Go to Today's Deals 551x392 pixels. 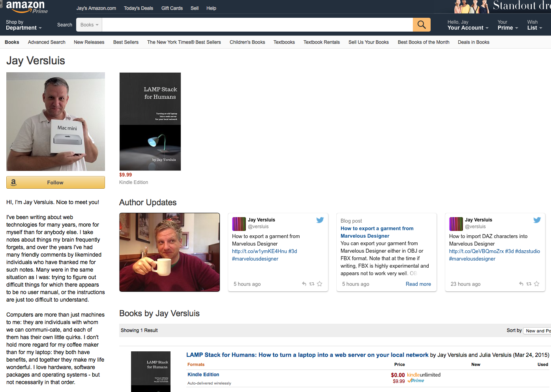pos(139,8)
